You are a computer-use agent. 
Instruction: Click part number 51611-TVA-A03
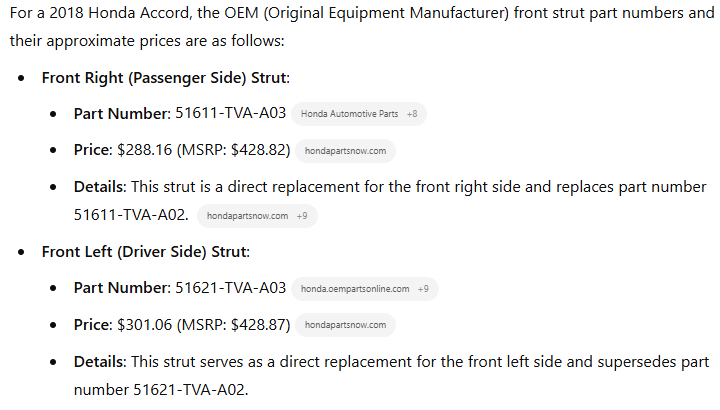[230, 114]
